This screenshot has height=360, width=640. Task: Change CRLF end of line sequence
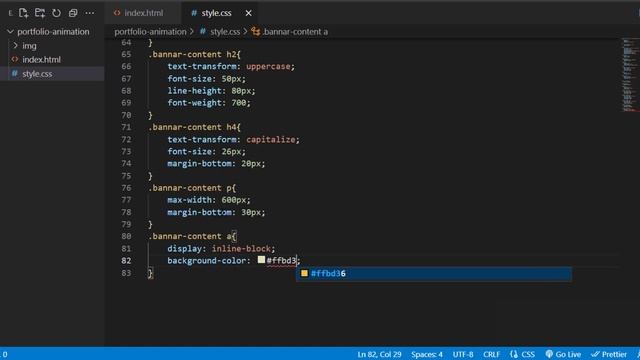[491, 354]
